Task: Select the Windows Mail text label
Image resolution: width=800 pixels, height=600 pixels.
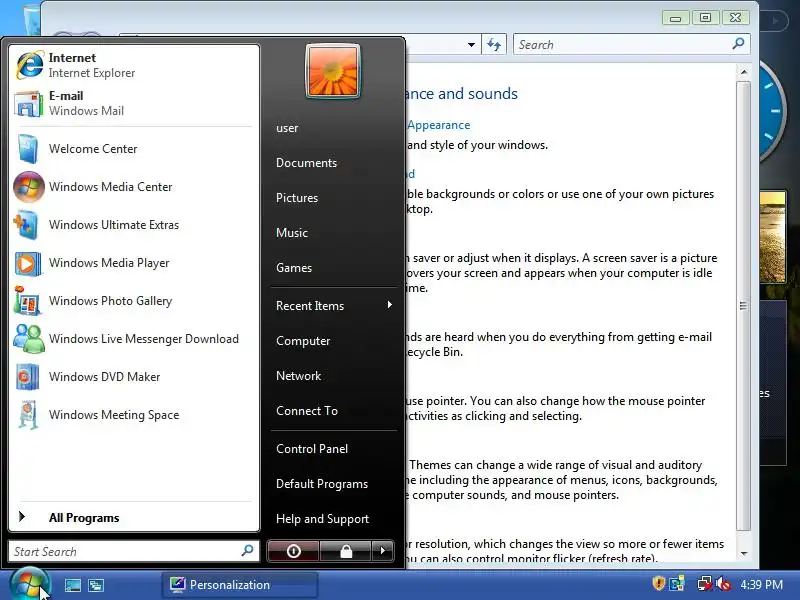Action: (x=86, y=111)
